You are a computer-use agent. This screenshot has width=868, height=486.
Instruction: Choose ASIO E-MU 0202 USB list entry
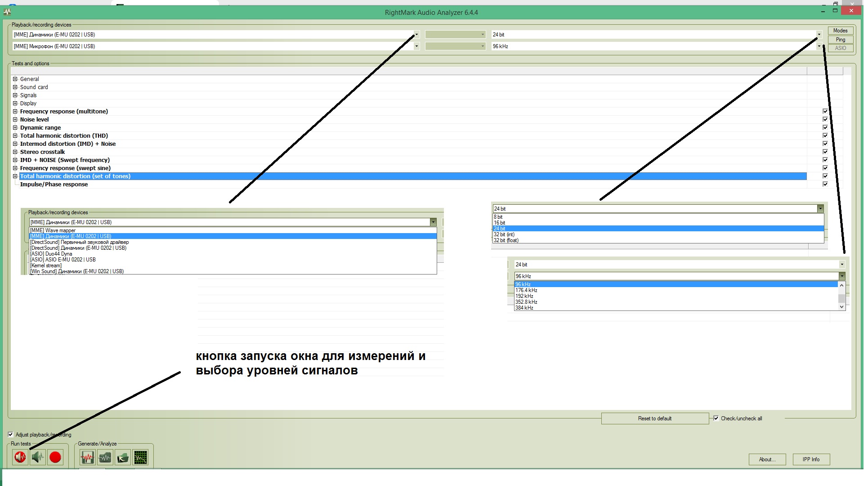pos(63,260)
